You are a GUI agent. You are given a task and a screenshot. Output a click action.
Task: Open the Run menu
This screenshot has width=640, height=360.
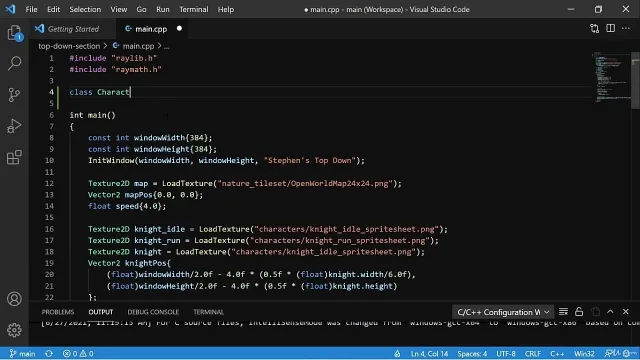(x=162, y=9)
